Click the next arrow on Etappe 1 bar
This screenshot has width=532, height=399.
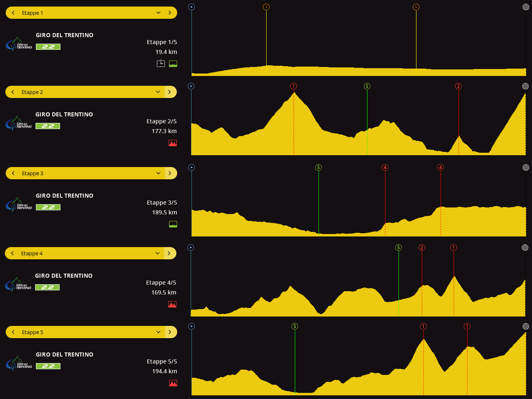coord(170,13)
